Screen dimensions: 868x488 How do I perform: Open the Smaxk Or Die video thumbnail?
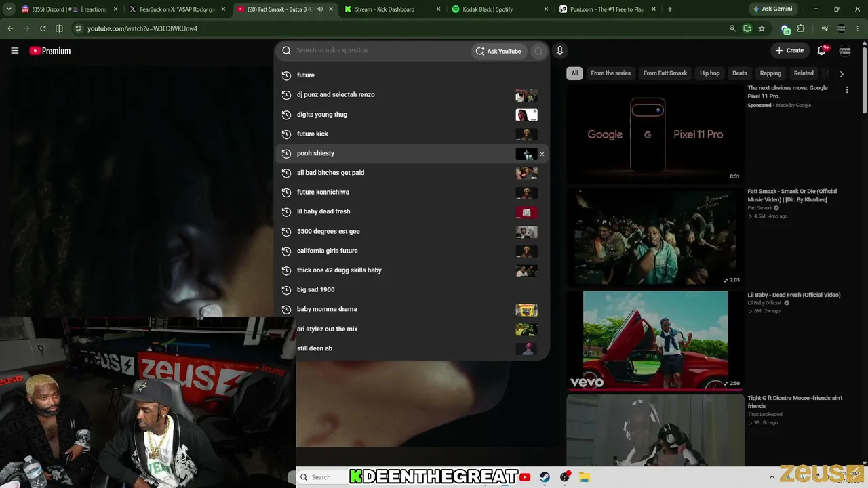point(655,237)
